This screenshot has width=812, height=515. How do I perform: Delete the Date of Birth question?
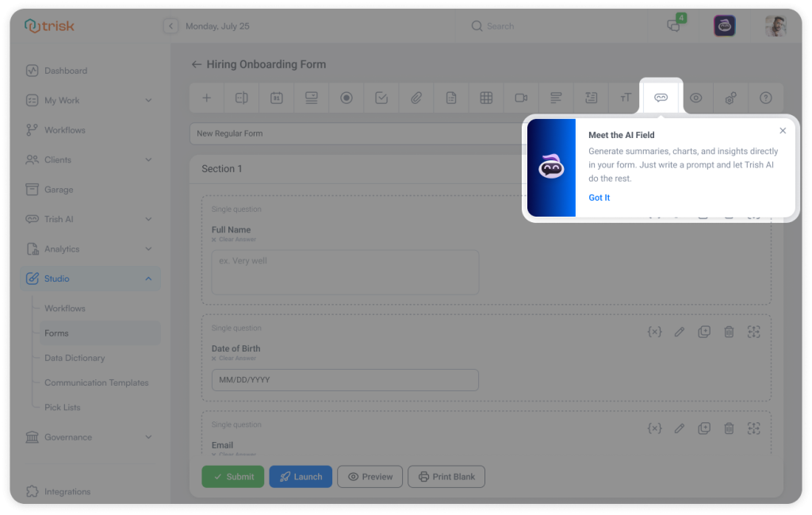coord(729,332)
